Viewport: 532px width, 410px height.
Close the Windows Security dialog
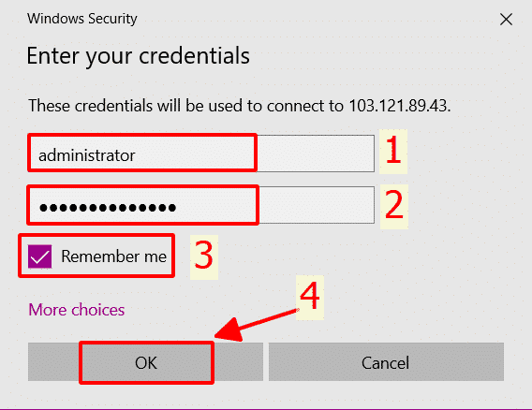[506, 20]
